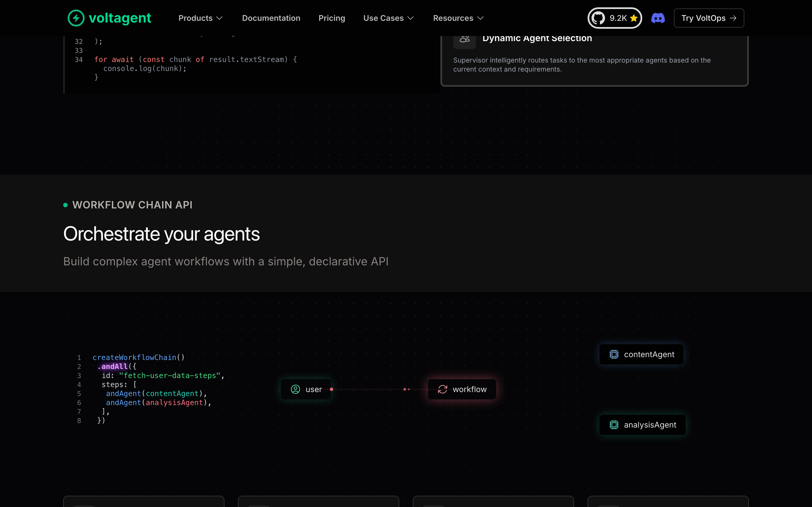812x507 pixels.
Task: Expand the Use Cases dropdown chevron
Action: [x=410, y=18]
